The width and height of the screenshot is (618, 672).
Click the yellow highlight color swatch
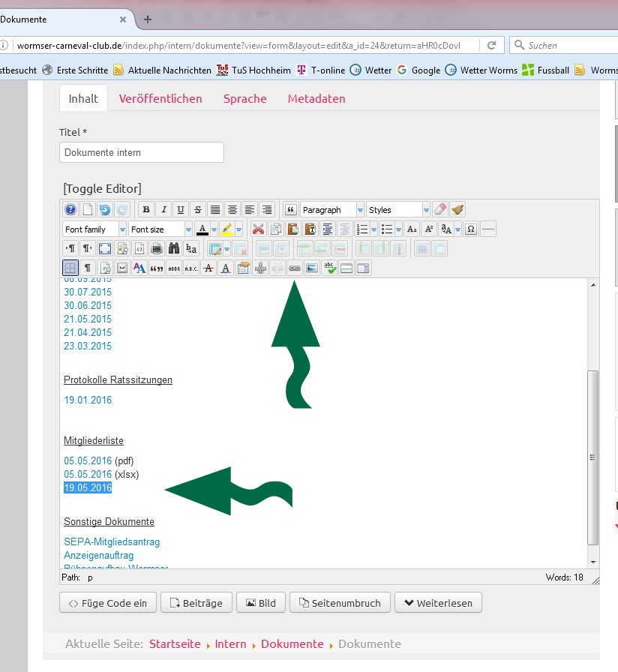[226, 229]
